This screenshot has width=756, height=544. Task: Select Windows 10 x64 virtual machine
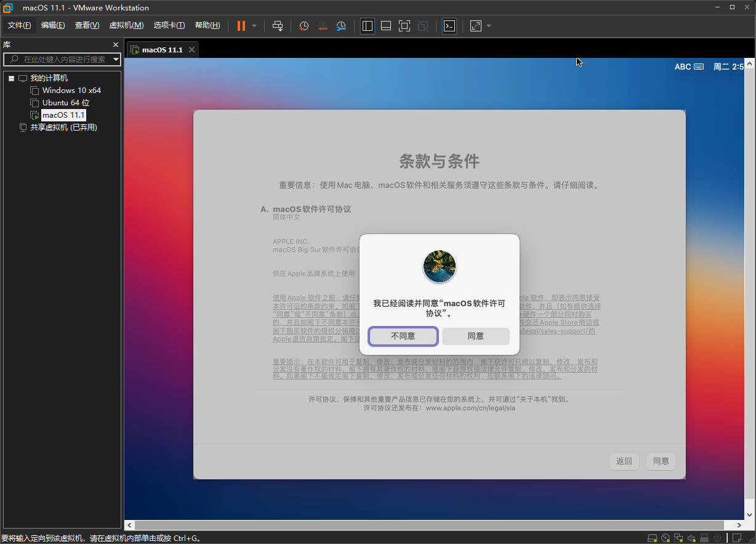pos(71,91)
